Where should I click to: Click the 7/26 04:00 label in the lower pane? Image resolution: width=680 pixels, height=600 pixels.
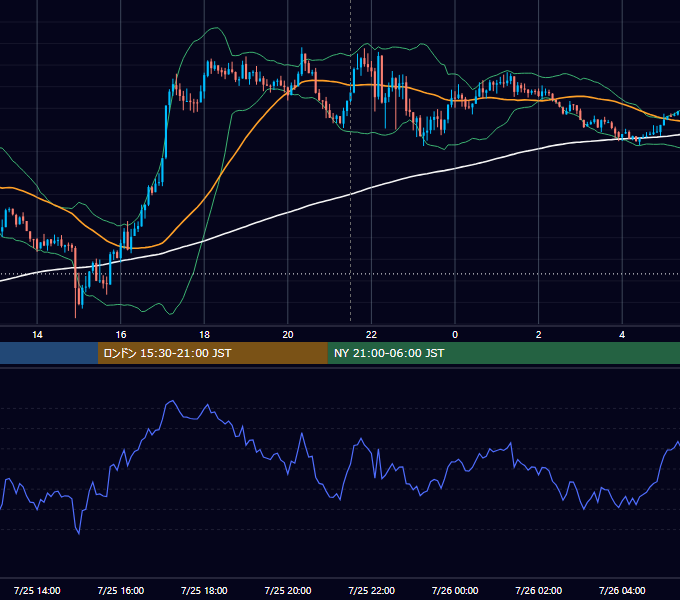pyautogui.click(x=622, y=590)
